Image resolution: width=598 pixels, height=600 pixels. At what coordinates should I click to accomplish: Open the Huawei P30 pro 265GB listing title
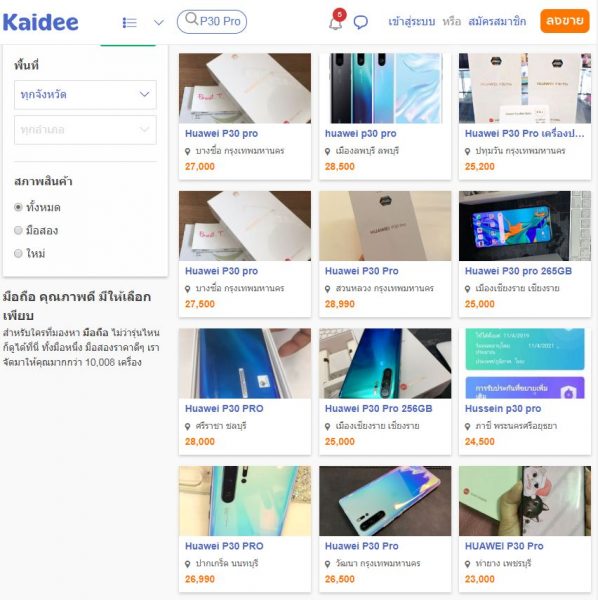pos(518,271)
